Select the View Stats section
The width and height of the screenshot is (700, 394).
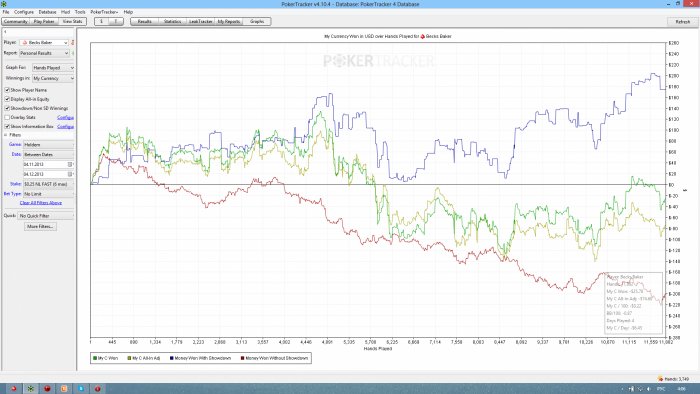[72, 21]
